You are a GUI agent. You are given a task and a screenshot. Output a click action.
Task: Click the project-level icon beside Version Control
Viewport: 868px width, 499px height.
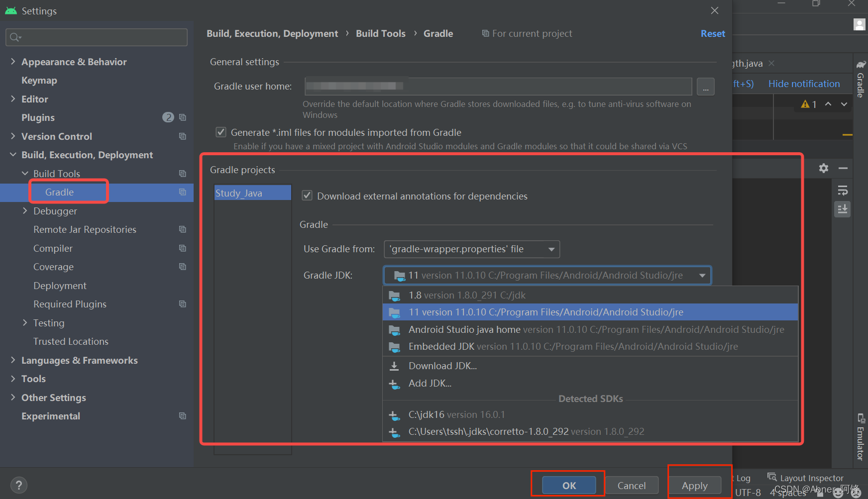point(183,136)
